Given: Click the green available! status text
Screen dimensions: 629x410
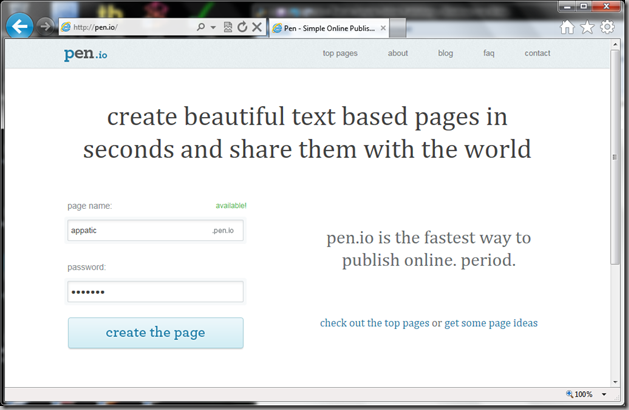Looking at the screenshot, I should click(x=231, y=205).
